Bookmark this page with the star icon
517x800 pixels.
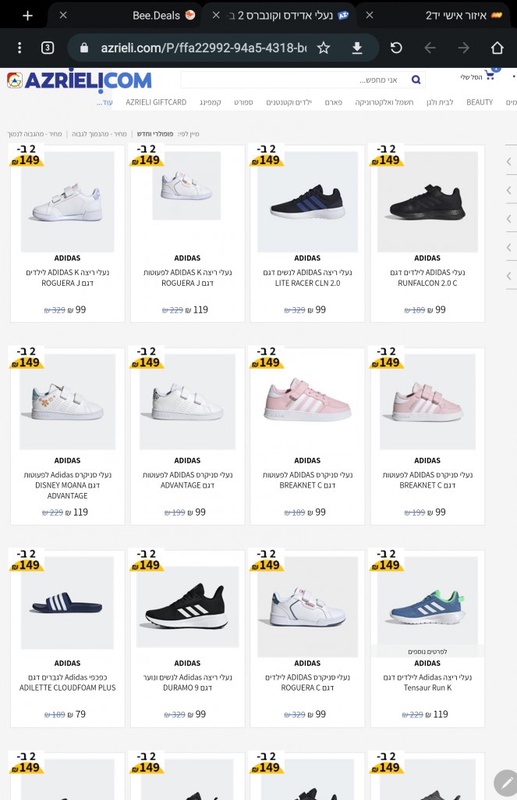tap(324, 48)
